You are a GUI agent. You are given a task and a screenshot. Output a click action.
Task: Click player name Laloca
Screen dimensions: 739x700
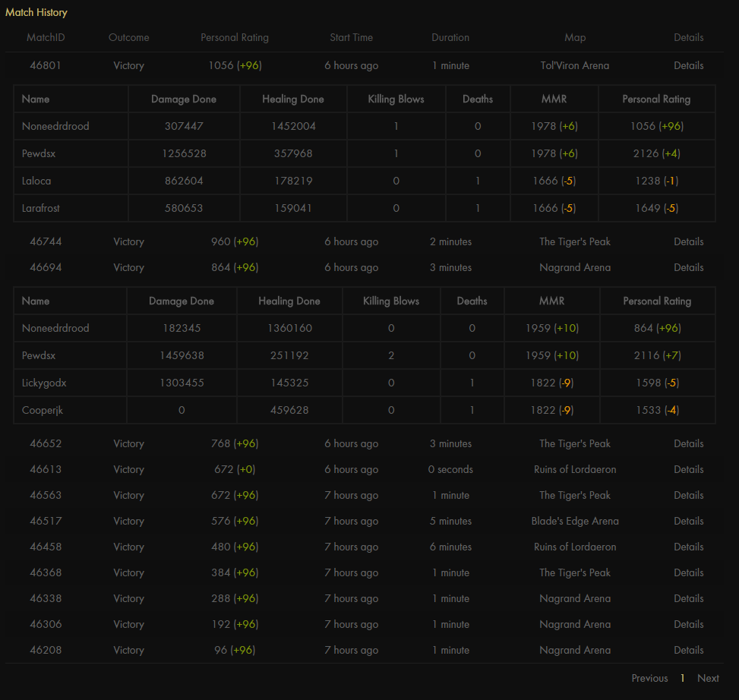[36, 181]
